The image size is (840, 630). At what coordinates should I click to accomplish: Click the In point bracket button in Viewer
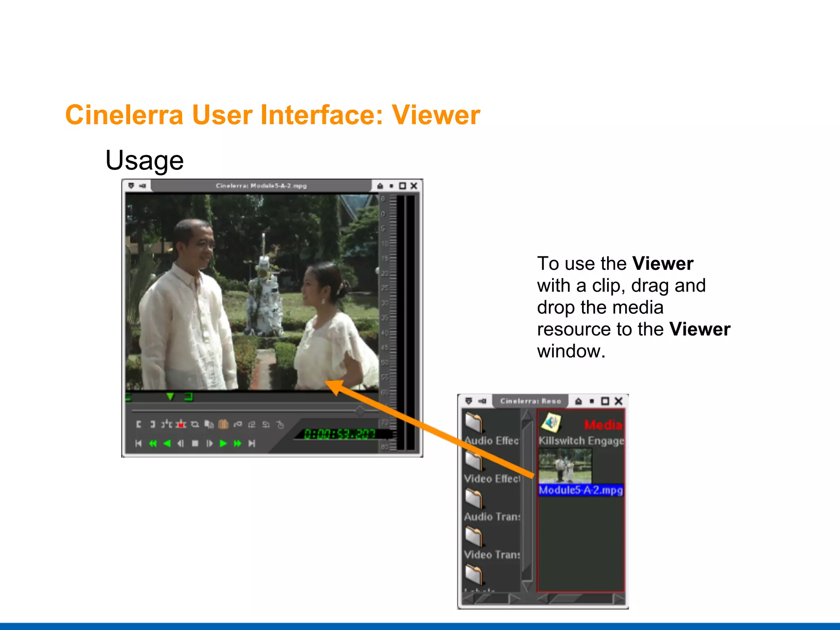click(139, 424)
